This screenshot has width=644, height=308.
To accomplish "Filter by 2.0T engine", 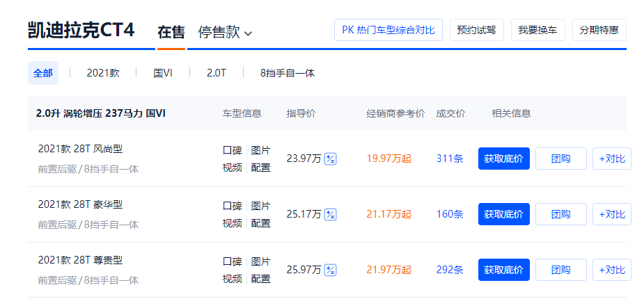I will [x=217, y=73].
